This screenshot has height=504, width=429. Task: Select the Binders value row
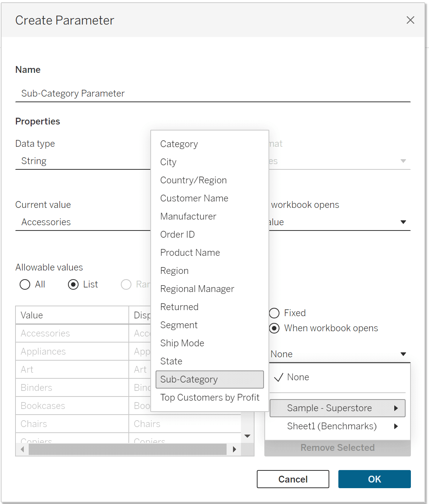(72, 388)
